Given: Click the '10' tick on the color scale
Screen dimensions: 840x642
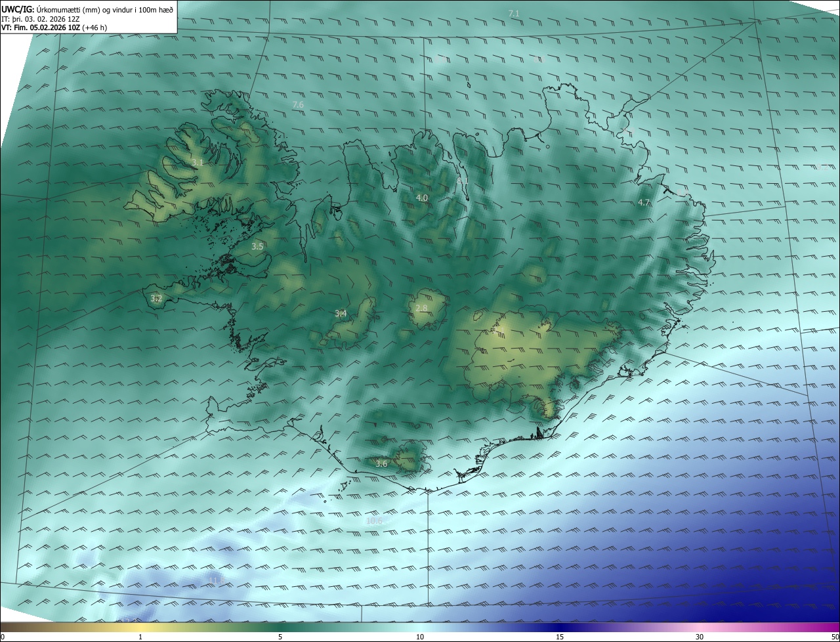Looking at the screenshot, I should 420,637.
